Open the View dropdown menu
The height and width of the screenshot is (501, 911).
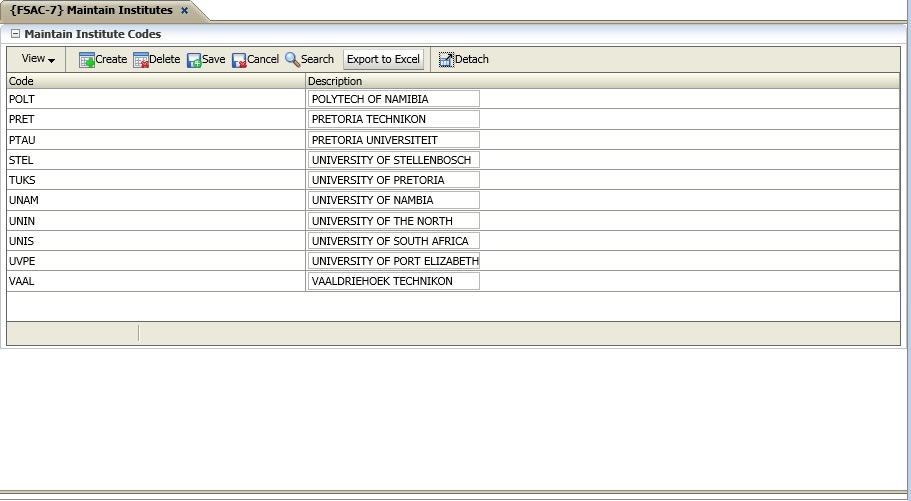[x=38, y=60]
